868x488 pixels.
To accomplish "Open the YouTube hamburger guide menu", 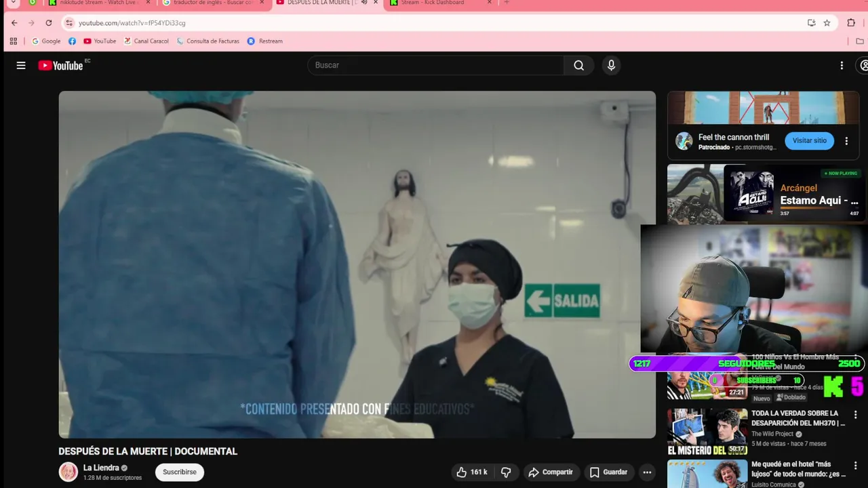I will [21, 65].
